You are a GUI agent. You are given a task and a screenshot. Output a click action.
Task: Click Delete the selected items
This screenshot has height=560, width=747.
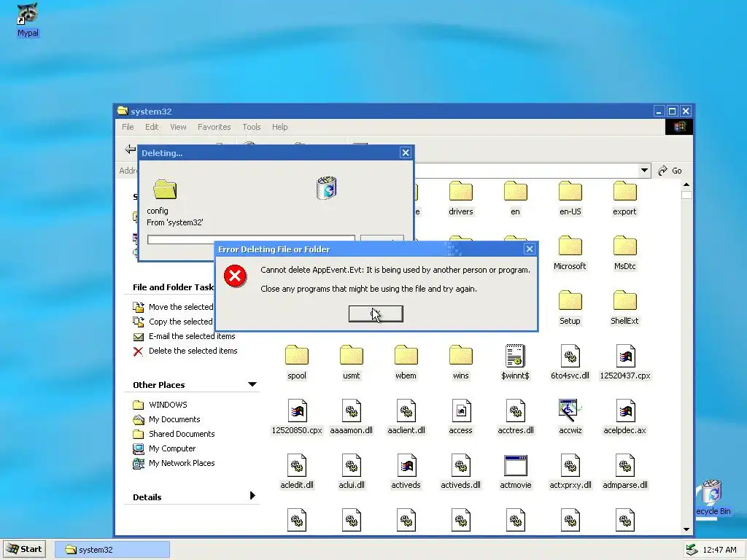point(185,351)
